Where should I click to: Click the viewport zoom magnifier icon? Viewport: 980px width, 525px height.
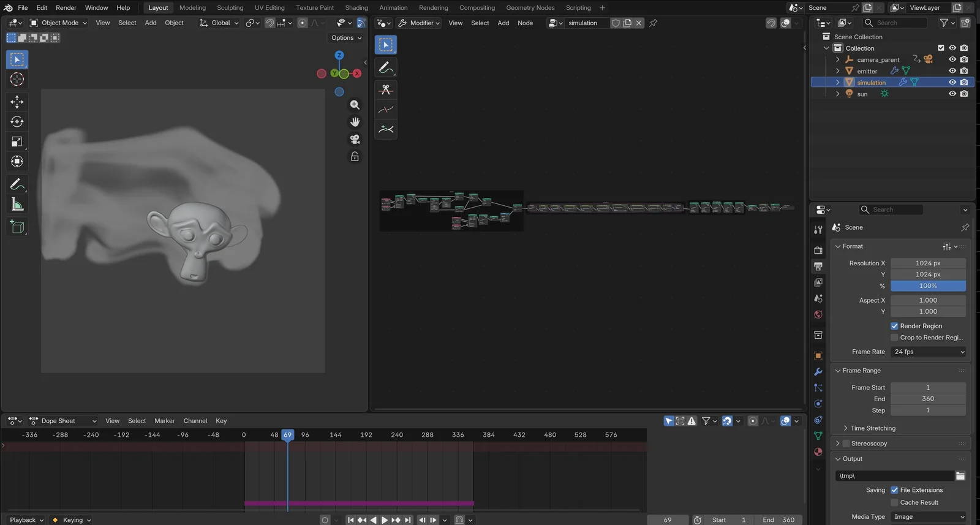pos(355,105)
